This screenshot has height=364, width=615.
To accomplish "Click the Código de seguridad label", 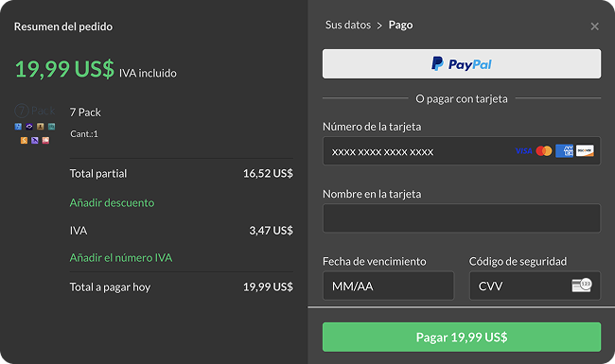I will 518,261.
